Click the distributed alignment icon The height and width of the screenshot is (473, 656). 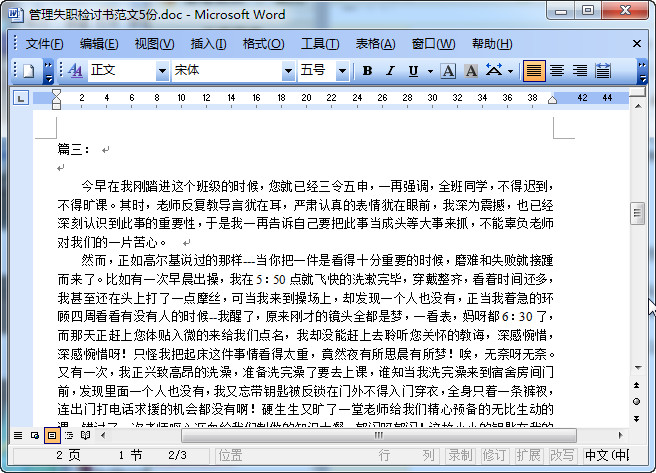603,71
